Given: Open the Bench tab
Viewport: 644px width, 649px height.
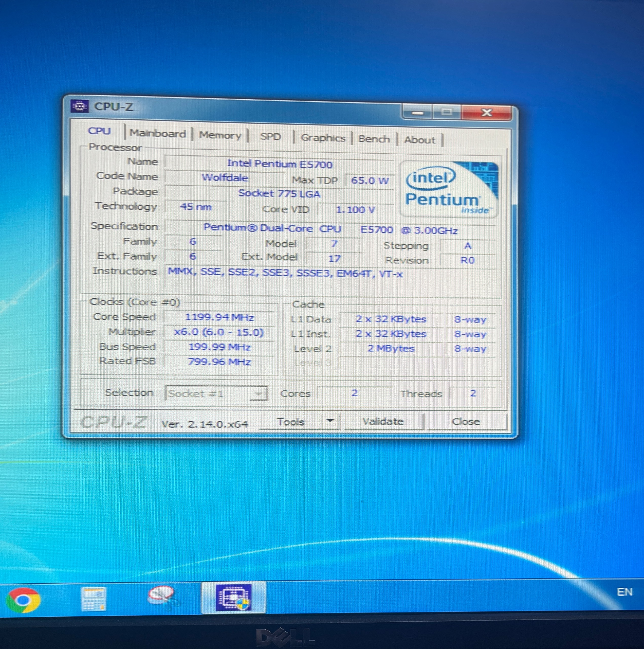Looking at the screenshot, I should (374, 139).
